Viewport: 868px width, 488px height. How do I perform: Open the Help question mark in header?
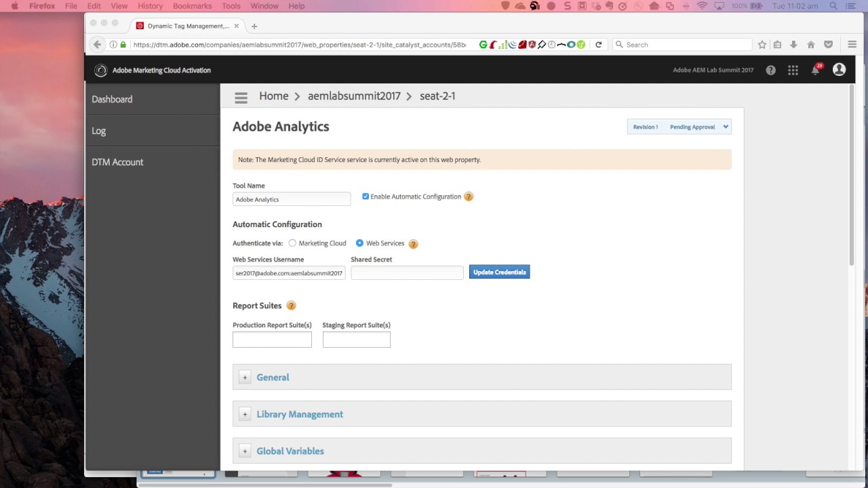(x=770, y=70)
